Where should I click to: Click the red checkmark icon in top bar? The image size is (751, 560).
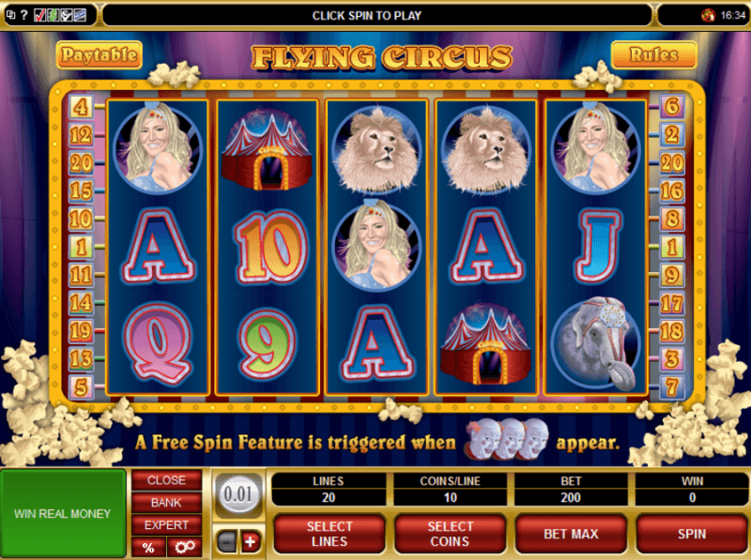(39, 15)
